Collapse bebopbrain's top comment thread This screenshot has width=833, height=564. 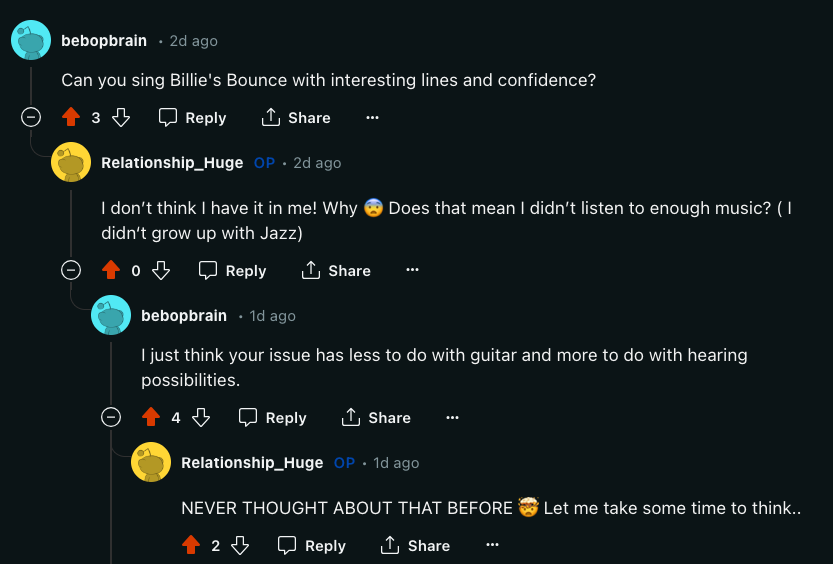pos(31,117)
